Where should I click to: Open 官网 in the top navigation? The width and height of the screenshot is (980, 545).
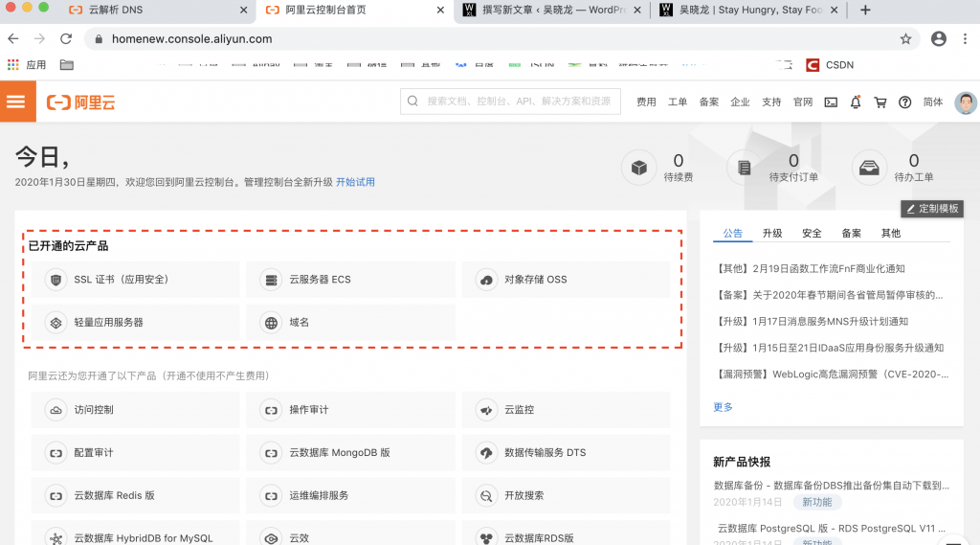(803, 102)
